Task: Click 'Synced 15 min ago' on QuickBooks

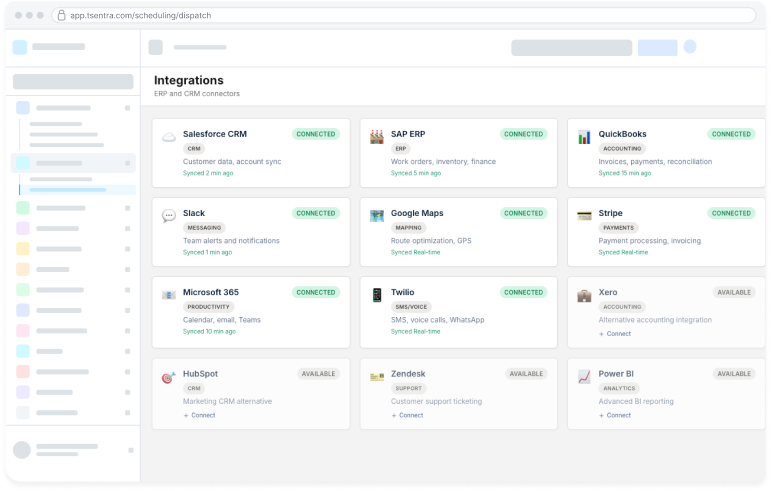Action: tap(625, 173)
